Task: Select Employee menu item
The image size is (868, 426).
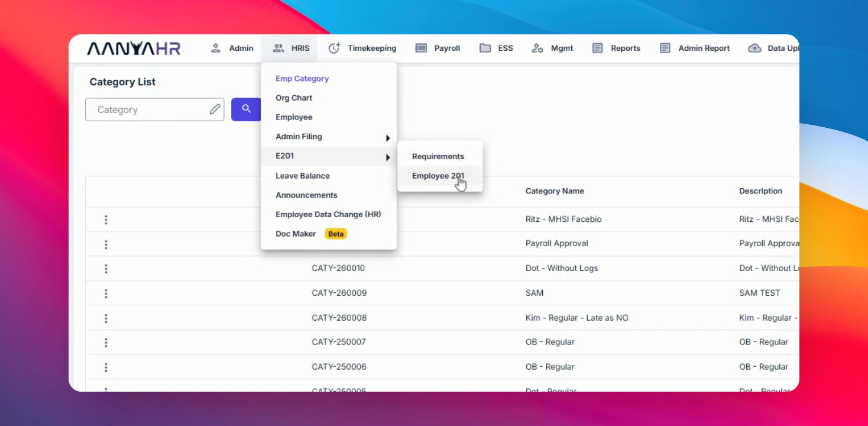Action: tap(329, 117)
